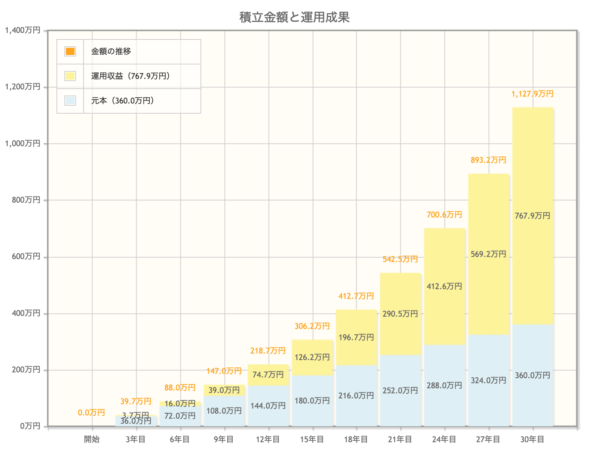This screenshot has width=600, height=465.
Task: Click the yellow 運用収益 legend swatch
Action: (x=71, y=76)
